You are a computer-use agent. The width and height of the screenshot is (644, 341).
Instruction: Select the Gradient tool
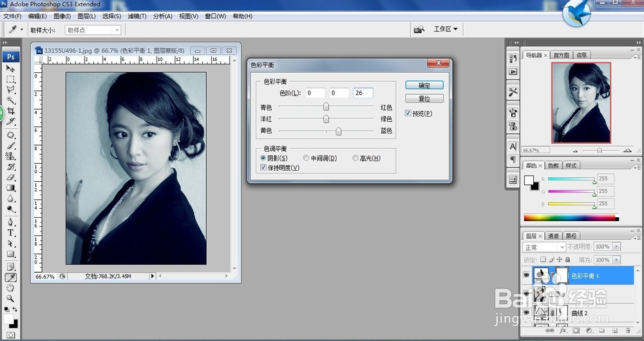point(10,188)
